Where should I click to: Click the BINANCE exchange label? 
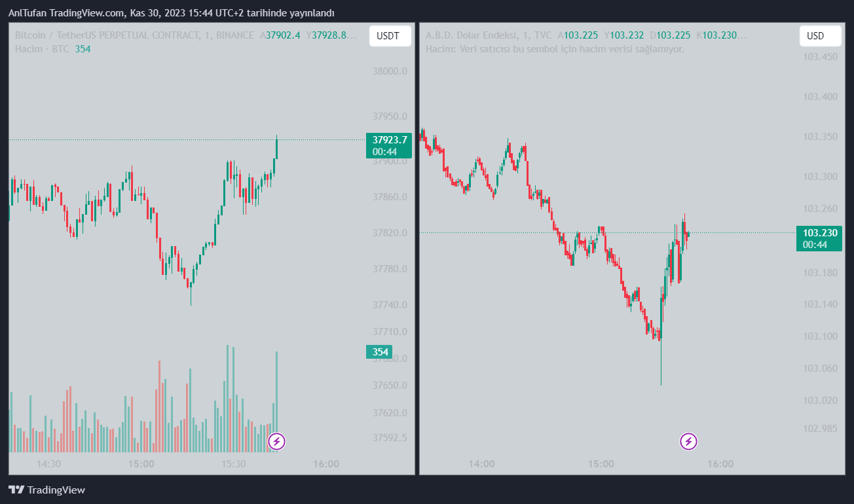click(x=236, y=35)
